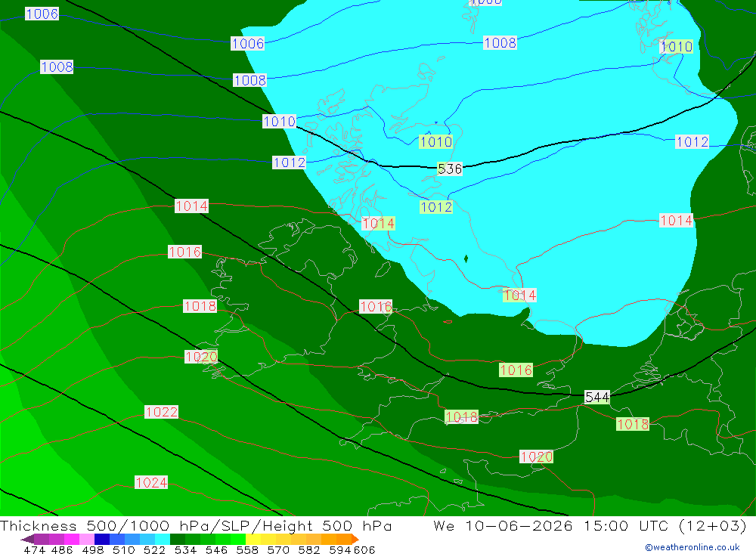
Task: Pick the light pink legend swatch
Action: pyautogui.click(x=87, y=539)
